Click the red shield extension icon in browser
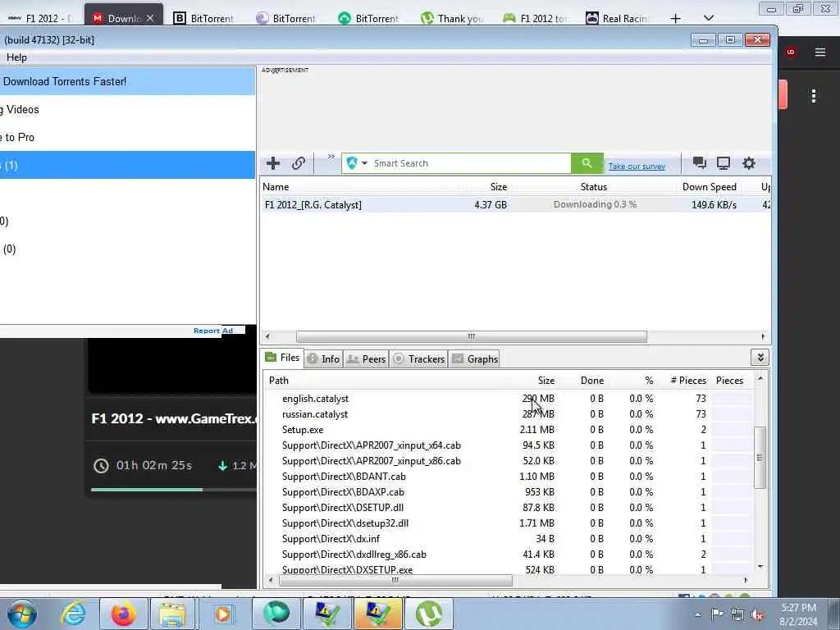The width and height of the screenshot is (840, 630). pyautogui.click(x=790, y=52)
